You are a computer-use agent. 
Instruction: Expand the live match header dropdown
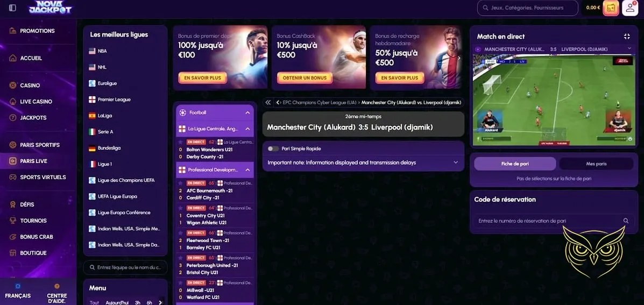(x=629, y=49)
